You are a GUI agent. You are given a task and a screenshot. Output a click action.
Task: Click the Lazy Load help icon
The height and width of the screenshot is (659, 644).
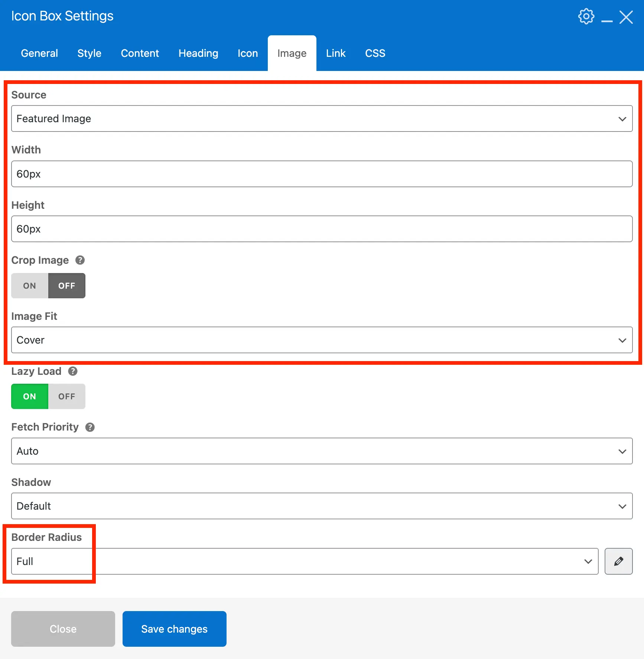(x=73, y=371)
